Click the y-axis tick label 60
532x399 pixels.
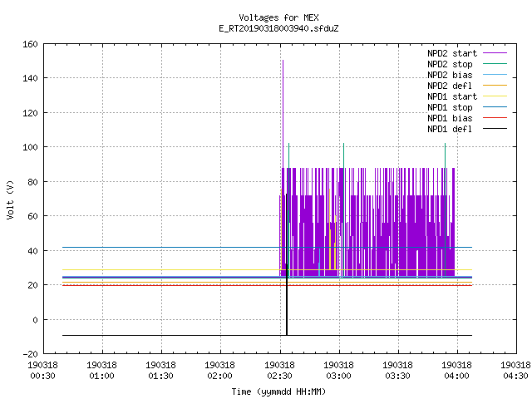tap(32, 216)
